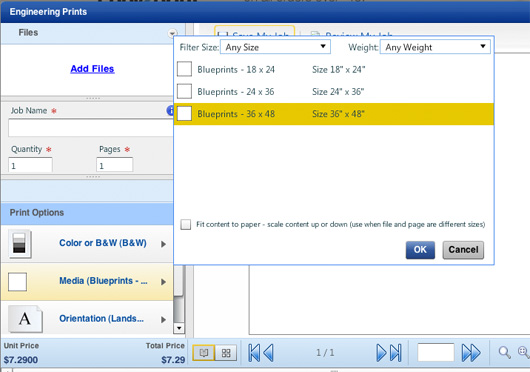Screen dimensions: 530x372
Task: Click the Pages input field
Action: (x=115, y=165)
